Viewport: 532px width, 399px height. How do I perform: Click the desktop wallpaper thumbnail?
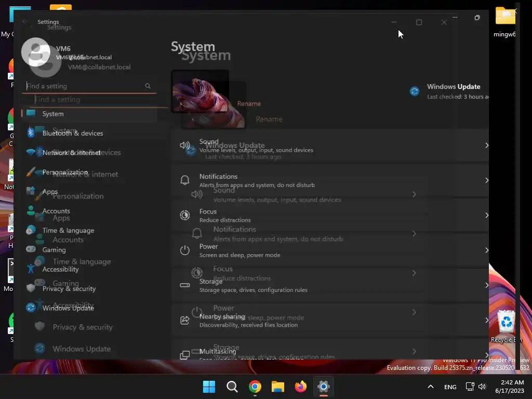tap(200, 91)
